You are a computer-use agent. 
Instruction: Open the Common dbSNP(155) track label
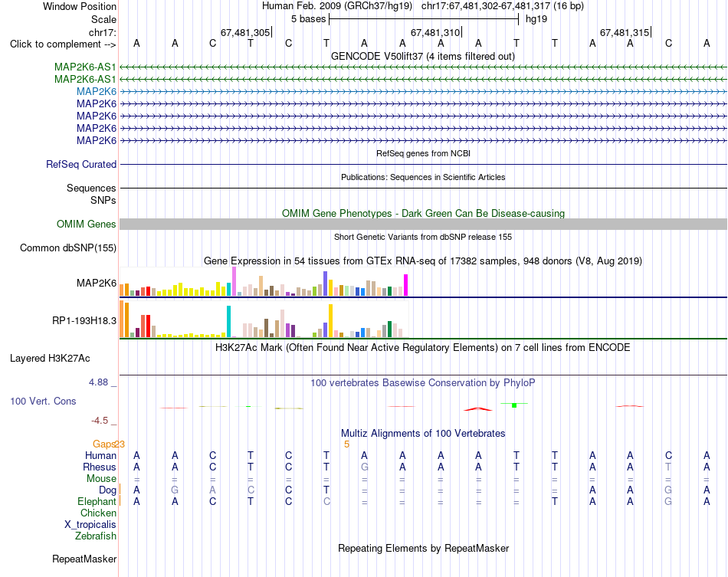(x=68, y=248)
